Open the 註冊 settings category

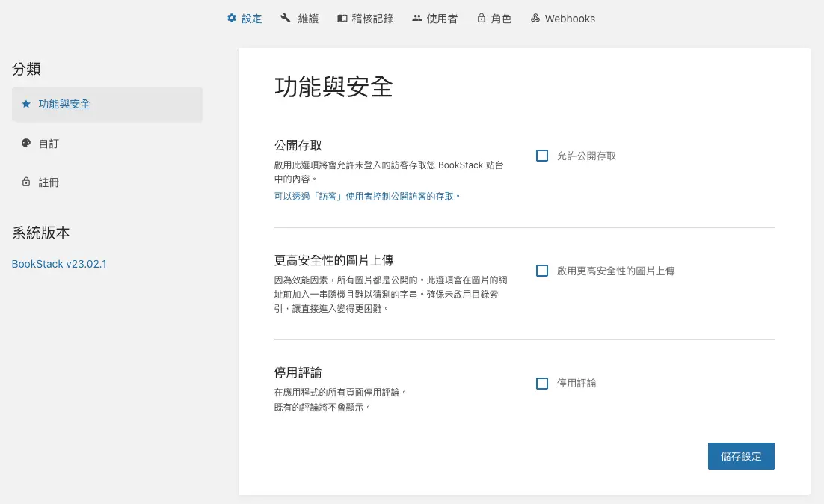48,182
